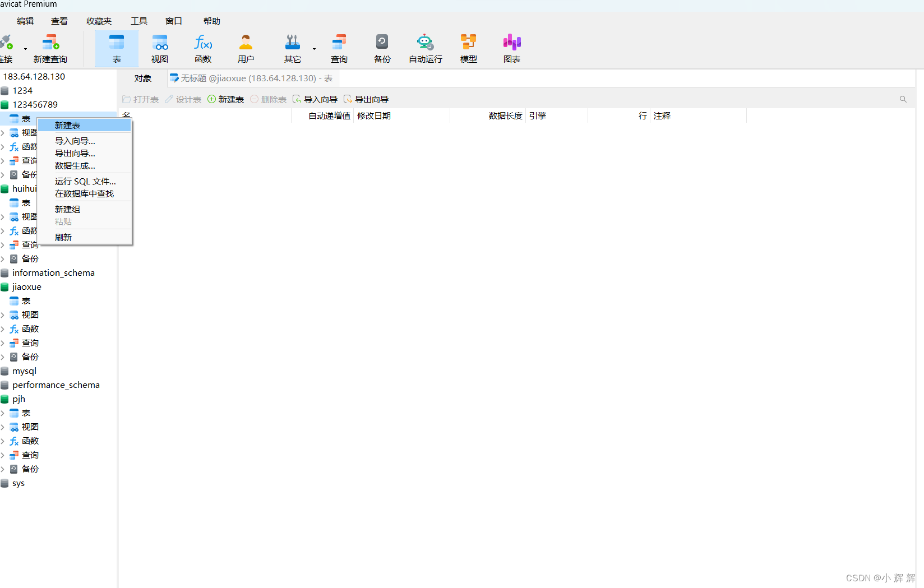Click the 自动递增值 column header

coord(322,116)
